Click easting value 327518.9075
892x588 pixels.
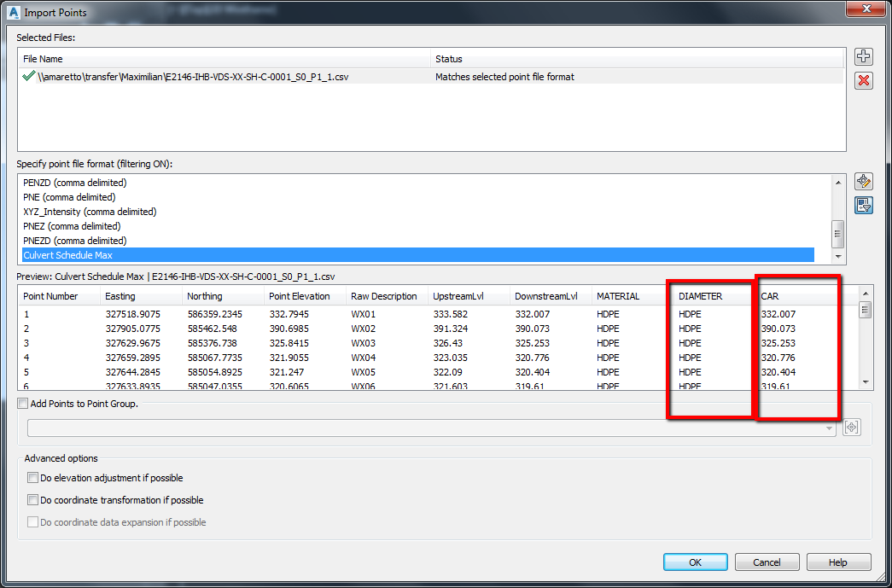click(x=132, y=314)
